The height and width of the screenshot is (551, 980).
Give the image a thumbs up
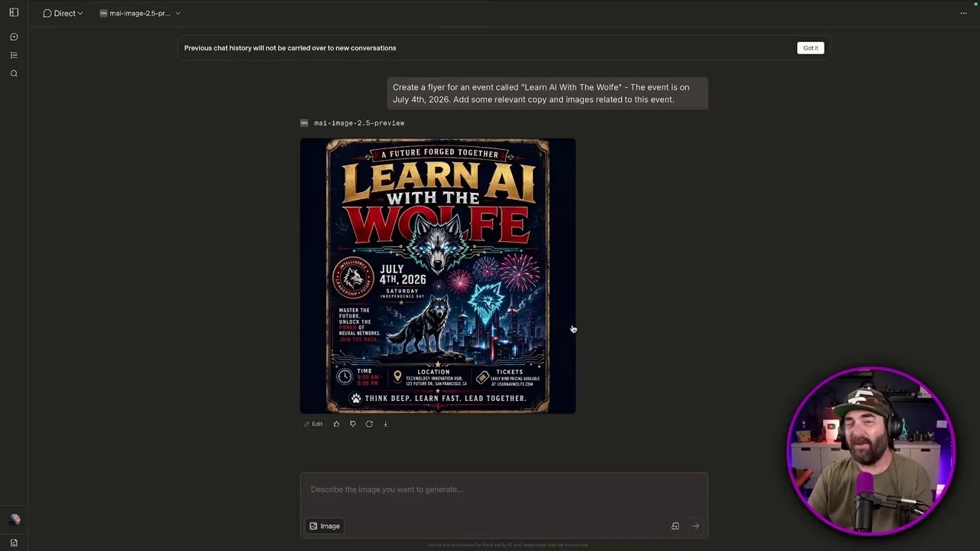pyautogui.click(x=336, y=424)
